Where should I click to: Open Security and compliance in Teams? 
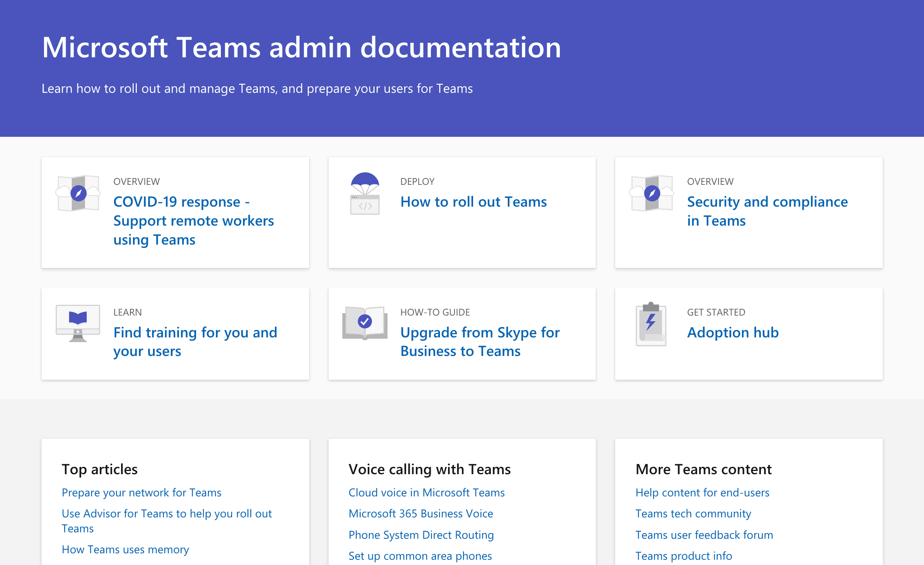[x=767, y=211]
